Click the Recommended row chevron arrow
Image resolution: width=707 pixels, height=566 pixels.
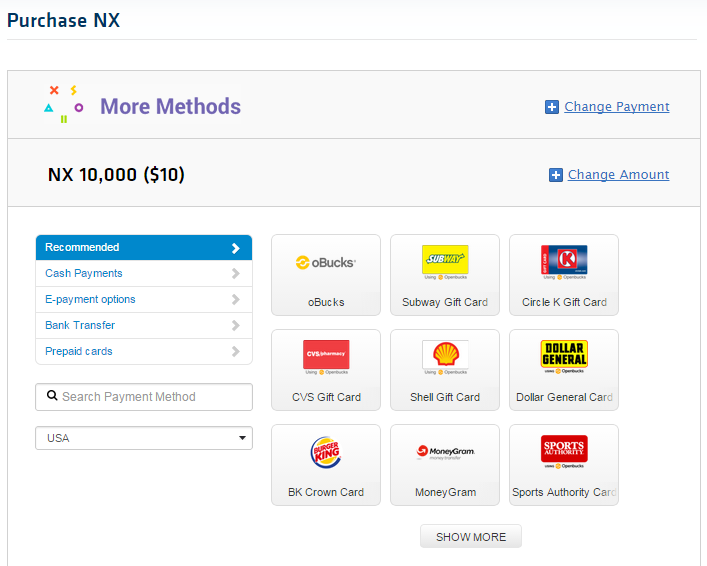[x=235, y=248]
